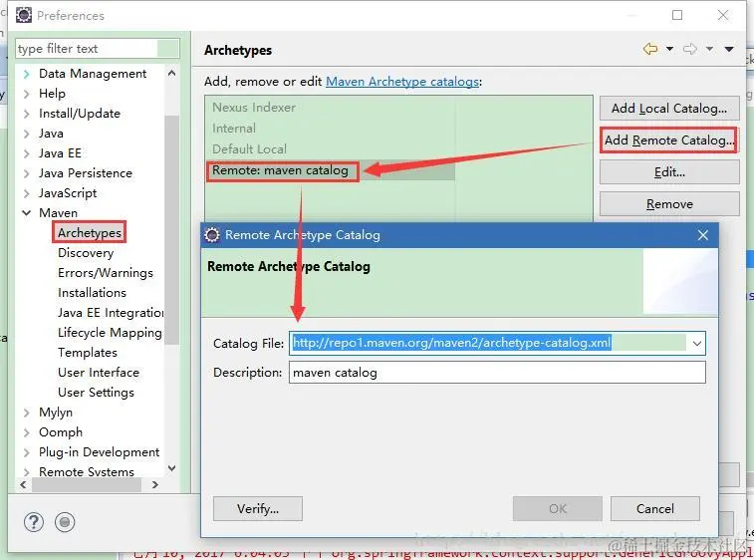Click the type filter text field

[98, 49]
